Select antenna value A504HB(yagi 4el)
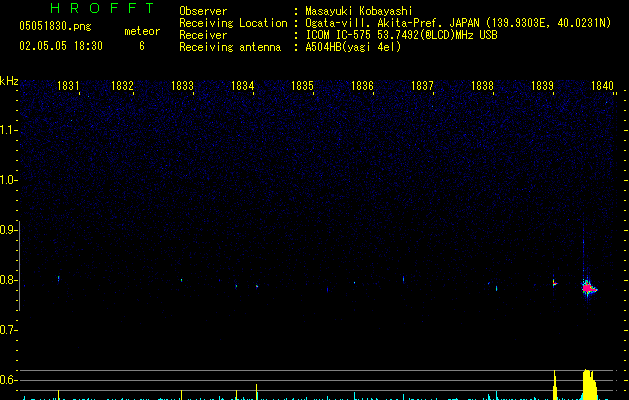This screenshot has height=400, width=629. [x=353, y=47]
